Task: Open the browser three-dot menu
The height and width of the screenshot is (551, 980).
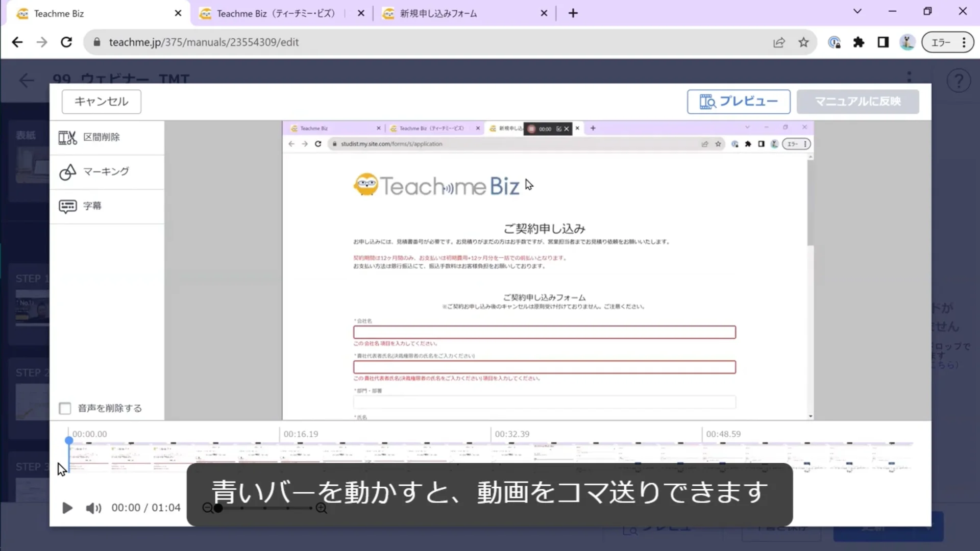Action: click(x=964, y=42)
